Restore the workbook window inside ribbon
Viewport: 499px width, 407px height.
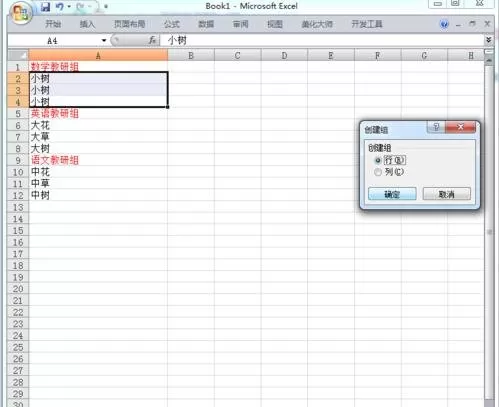point(472,24)
